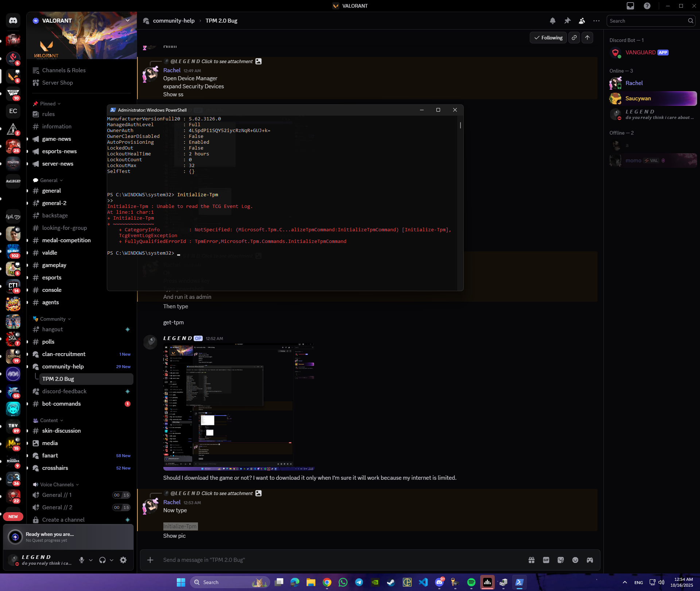Open pinned messages icon
This screenshot has width=700, height=591.
click(x=567, y=21)
